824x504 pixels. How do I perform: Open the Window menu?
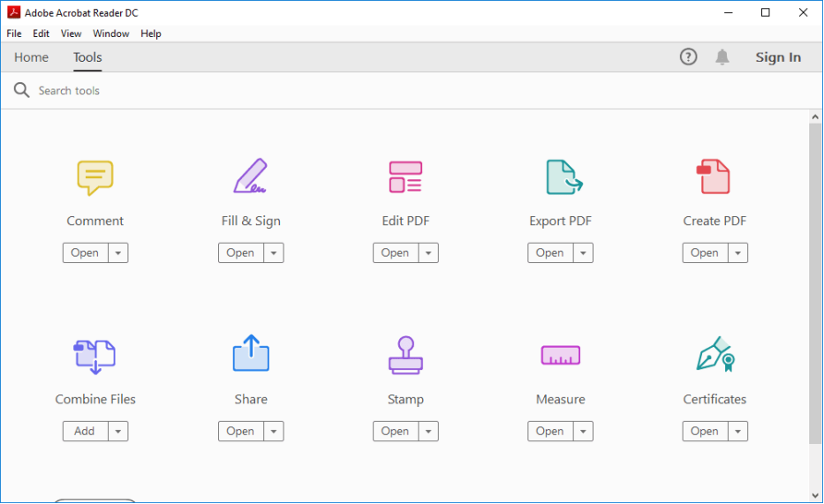[x=110, y=34]
